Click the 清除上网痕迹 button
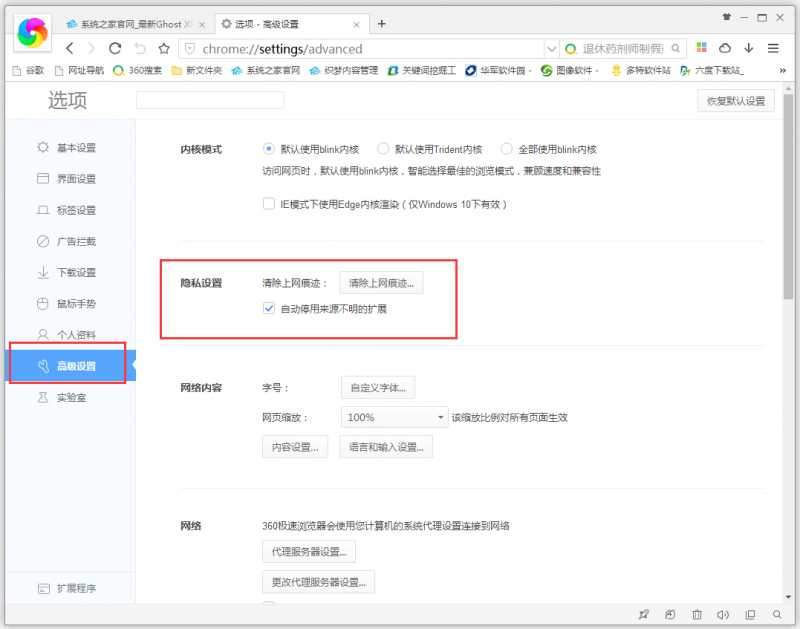The image size is (800, 629). (381, 281)
